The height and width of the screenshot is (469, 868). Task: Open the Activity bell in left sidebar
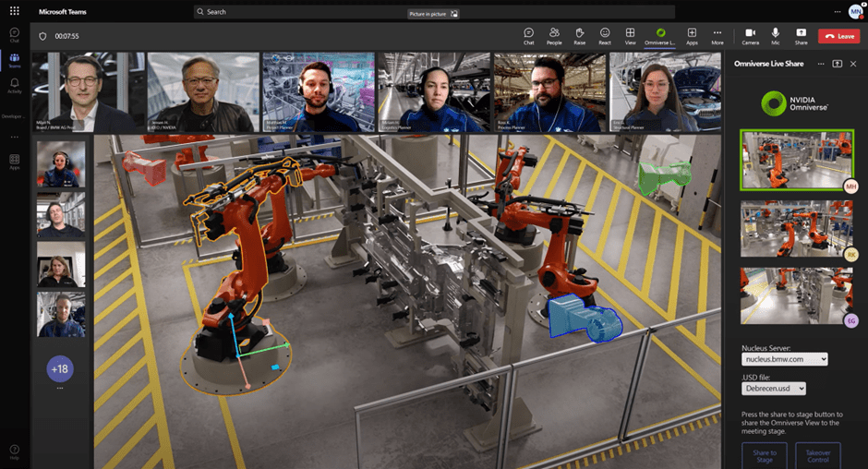click(14, 85)
